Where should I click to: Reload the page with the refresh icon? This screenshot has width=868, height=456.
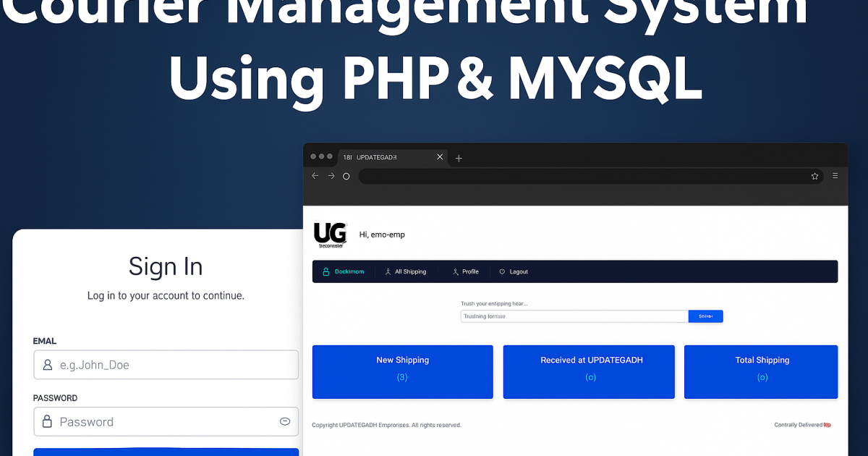346,175
